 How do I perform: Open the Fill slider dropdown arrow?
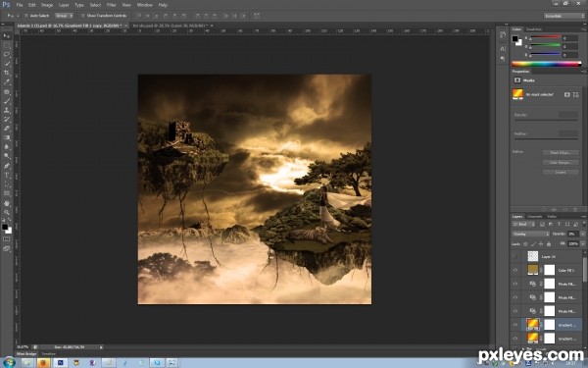(582, 244)
